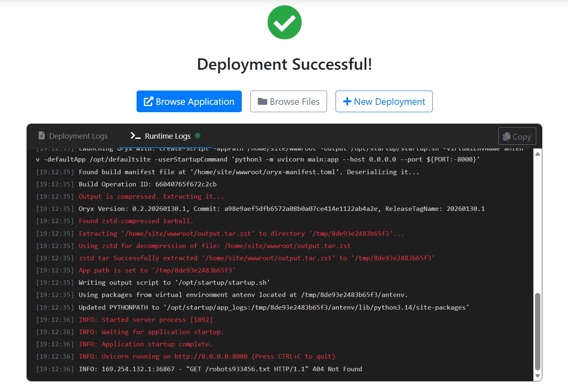Copy the runtime log output
This screenshot has height=392, width=568.
(x=517, y=136)
